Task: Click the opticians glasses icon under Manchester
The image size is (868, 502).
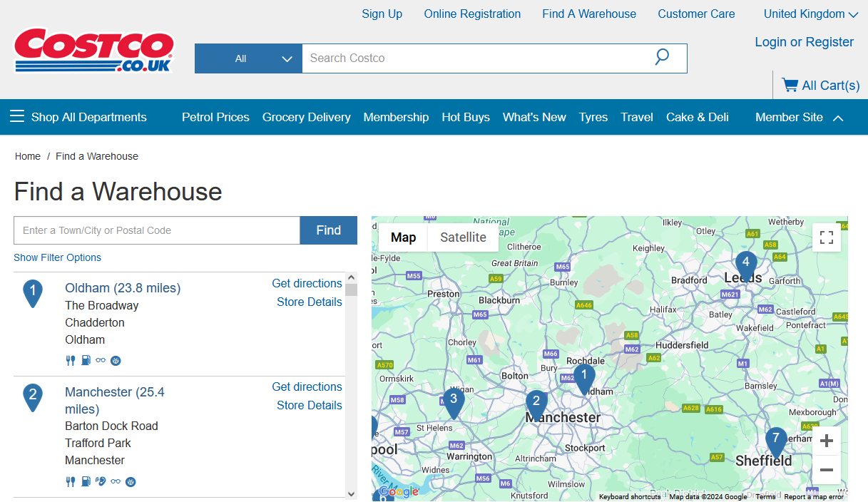Action: pos(116,481)
